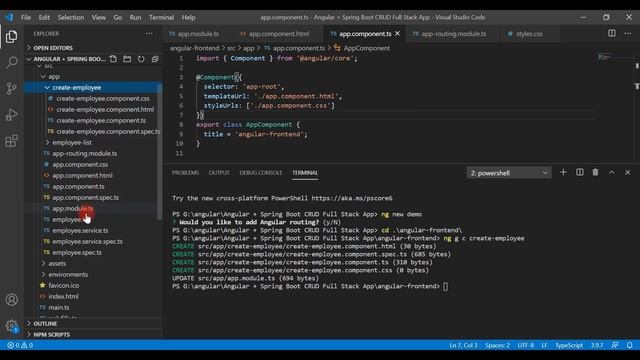This screenshot has height=360, width=640.
Task: Create a new terminal with plus icon
Action: pos(563,173)
